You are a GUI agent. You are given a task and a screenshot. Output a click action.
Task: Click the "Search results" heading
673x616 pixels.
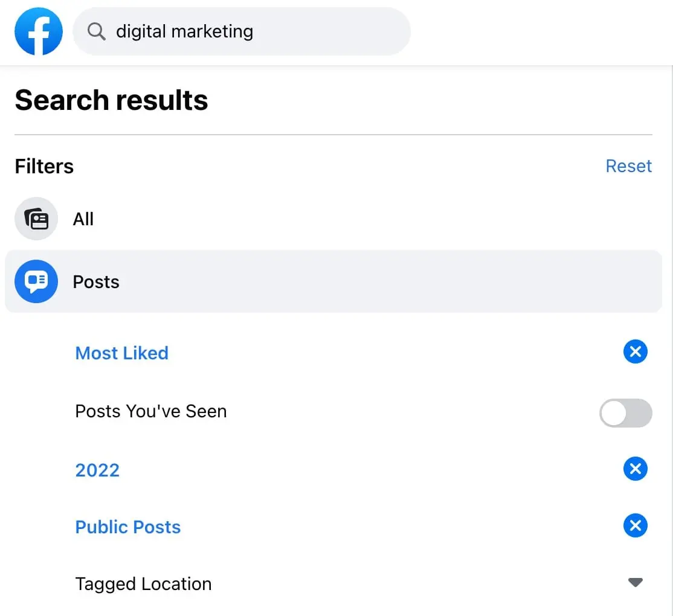point(111,100)
